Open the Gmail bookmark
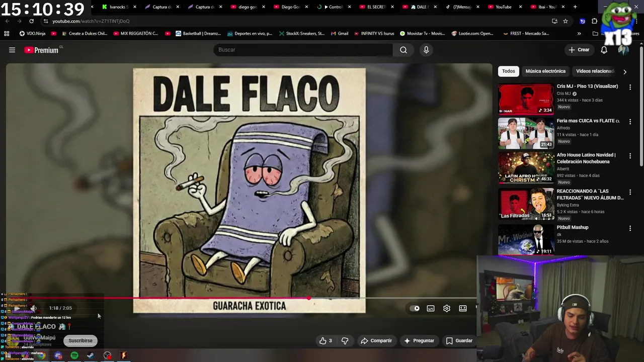 (340, 33)
